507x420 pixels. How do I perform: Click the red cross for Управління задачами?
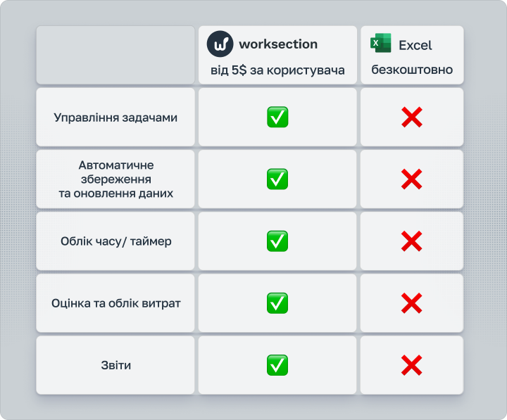(412, 117)
